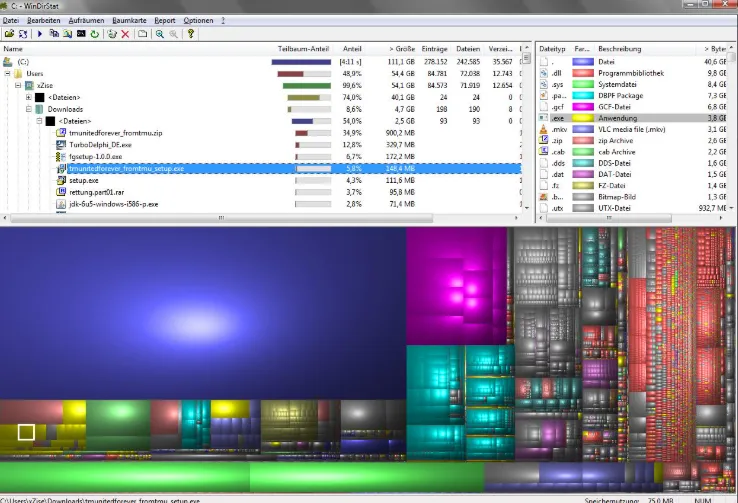Click the Downloads folder icon
The image size is (738, 503).
pos(40,109)
